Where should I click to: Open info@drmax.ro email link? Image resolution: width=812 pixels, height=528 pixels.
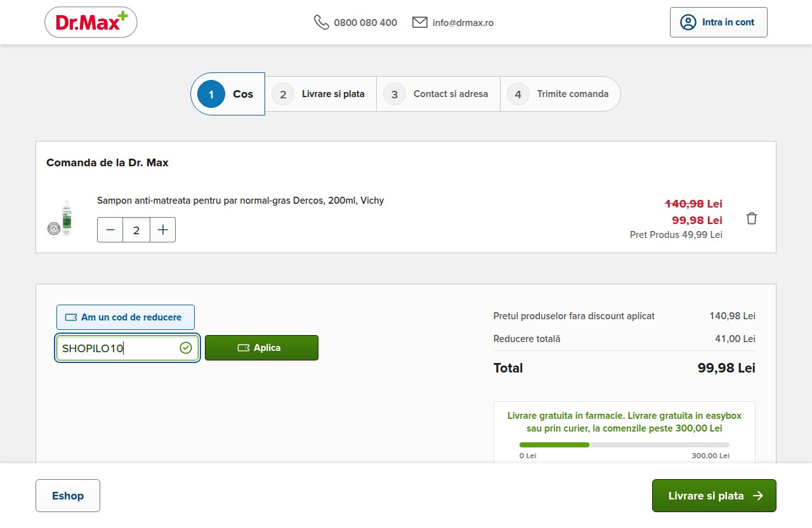[463, 22]
